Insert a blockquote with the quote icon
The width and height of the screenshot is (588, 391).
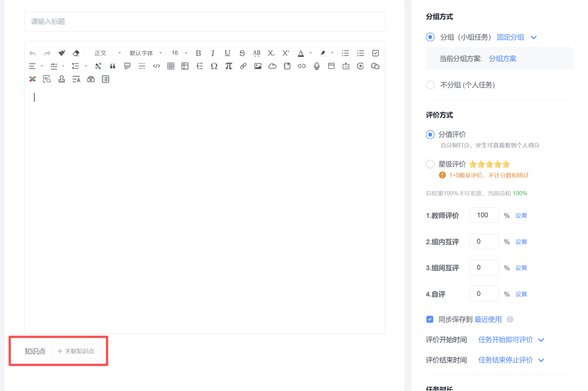(113, 66)
